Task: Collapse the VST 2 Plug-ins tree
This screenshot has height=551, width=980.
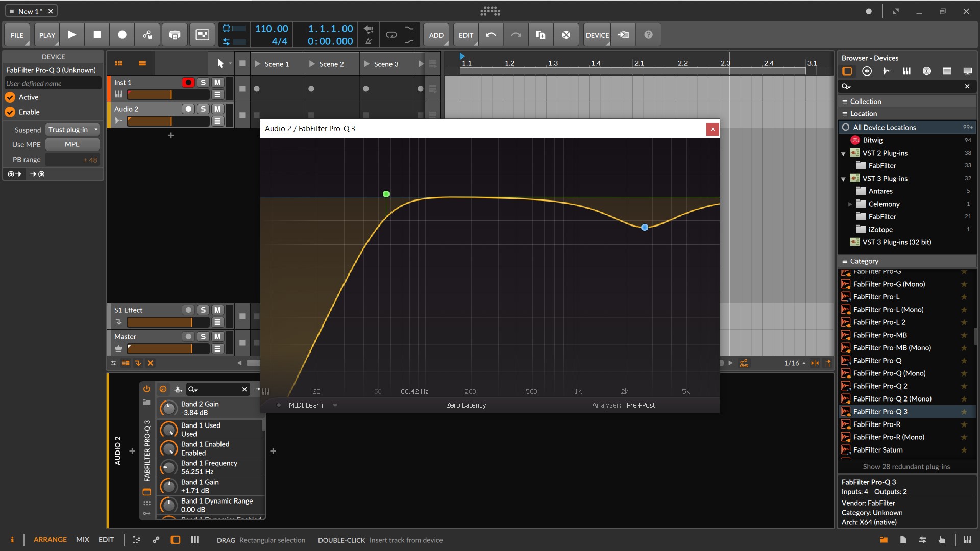Action: tap(844, 153)
